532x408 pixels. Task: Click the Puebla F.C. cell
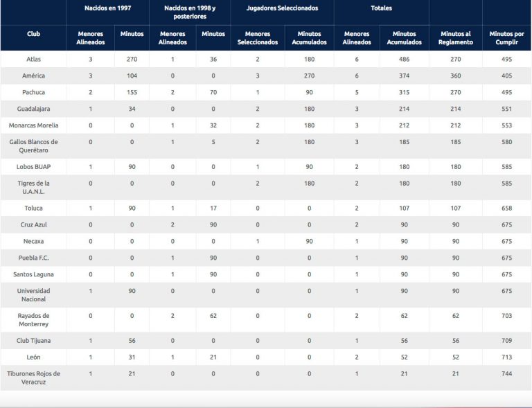(x=33, y=258)
